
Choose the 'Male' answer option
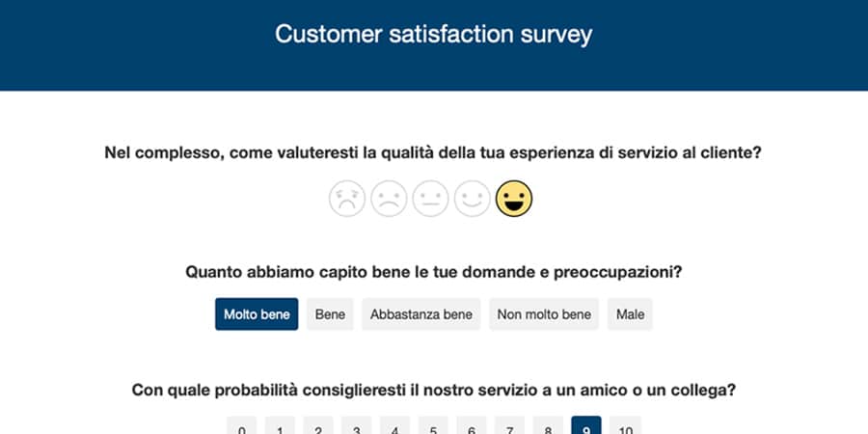point(630,314)
